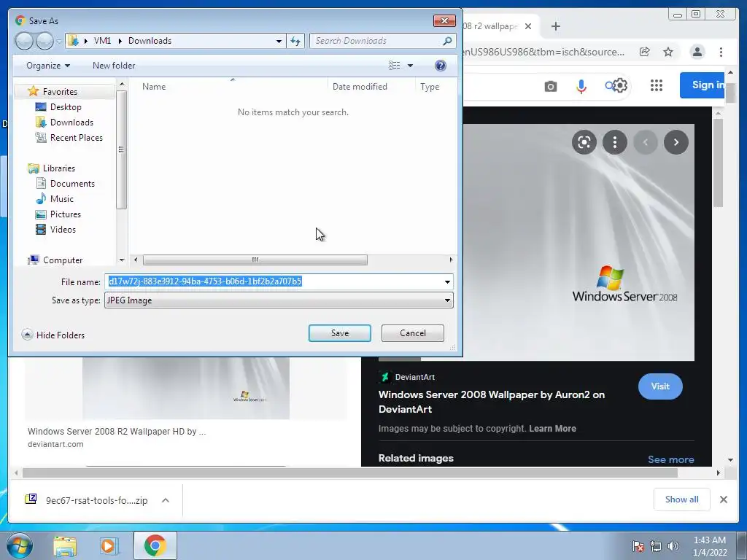This screenshot has width=747, height=560.
Task: Click New folder in Save As toolbar
Action: 114,66
